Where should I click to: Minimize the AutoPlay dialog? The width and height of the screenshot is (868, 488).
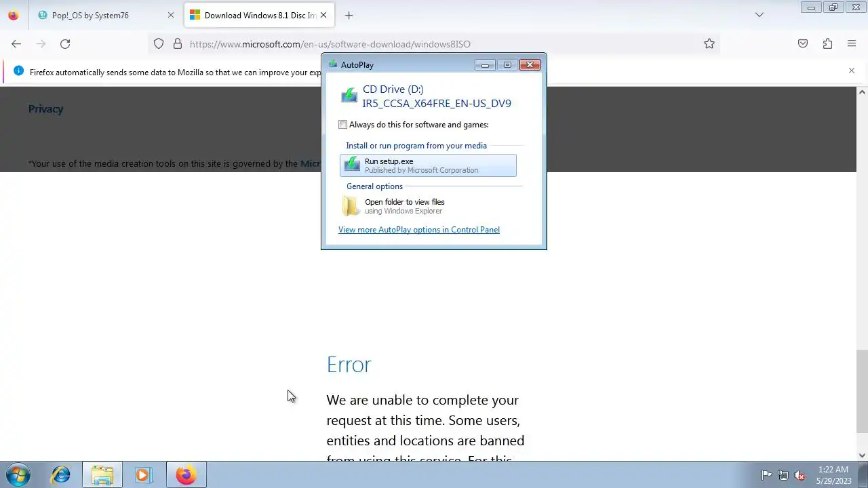pyautogui.click(x=485, y=65)
